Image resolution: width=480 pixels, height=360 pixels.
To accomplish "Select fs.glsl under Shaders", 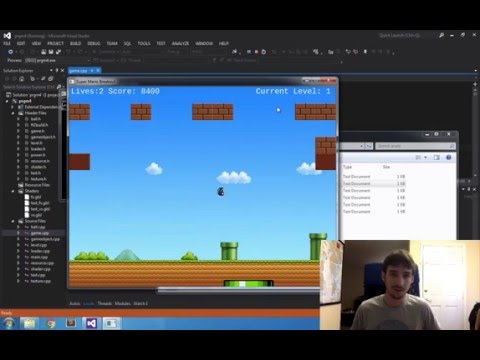I will [36, 197].
